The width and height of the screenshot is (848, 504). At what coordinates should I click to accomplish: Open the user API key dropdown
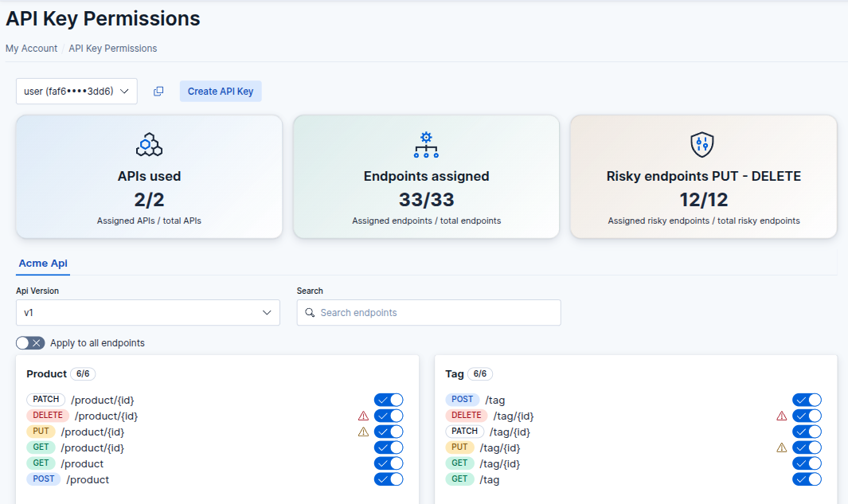coord(76,92)
